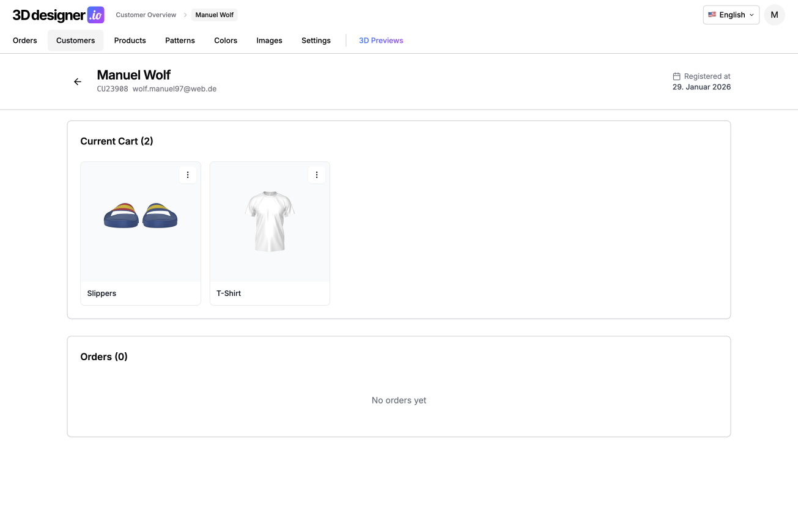Open the Settings tab
Screen dimensions: 798x532
[x=316, y=40]
